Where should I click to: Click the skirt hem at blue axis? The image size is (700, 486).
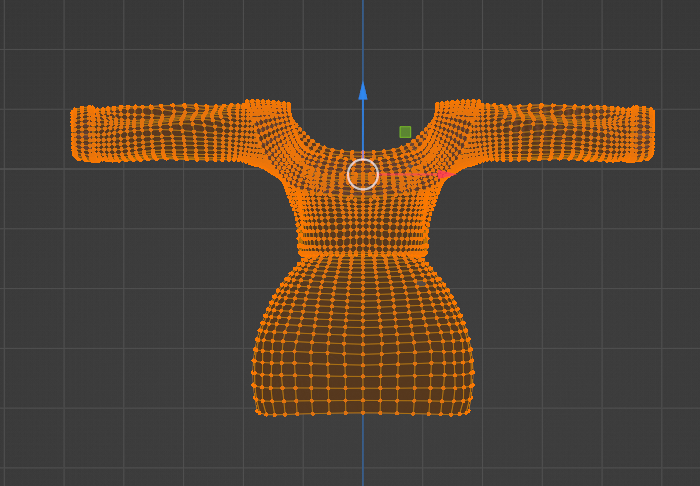[363, 414]
